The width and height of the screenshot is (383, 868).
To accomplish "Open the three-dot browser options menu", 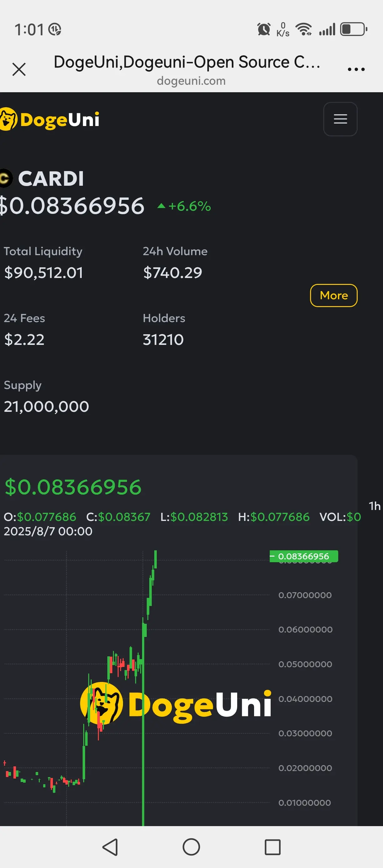I will tap(356, 69).
